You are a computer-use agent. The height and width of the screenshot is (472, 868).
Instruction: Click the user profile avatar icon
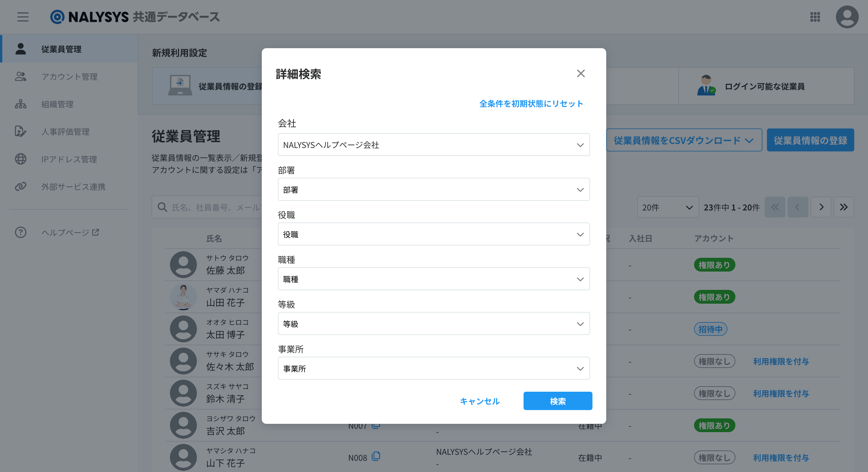tap(847, 17)
